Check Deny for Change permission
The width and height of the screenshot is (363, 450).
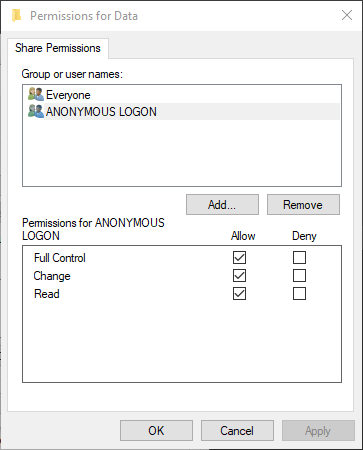299,276
